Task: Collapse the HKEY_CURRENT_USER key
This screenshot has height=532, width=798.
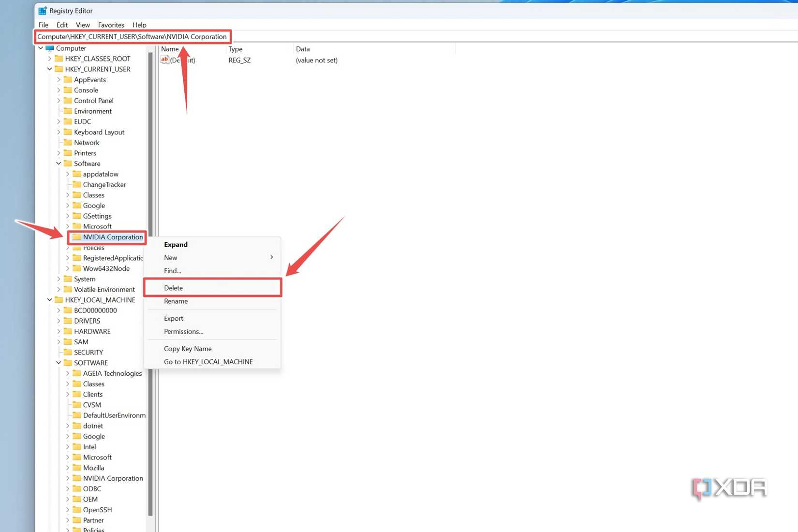Action: (50, 69)
